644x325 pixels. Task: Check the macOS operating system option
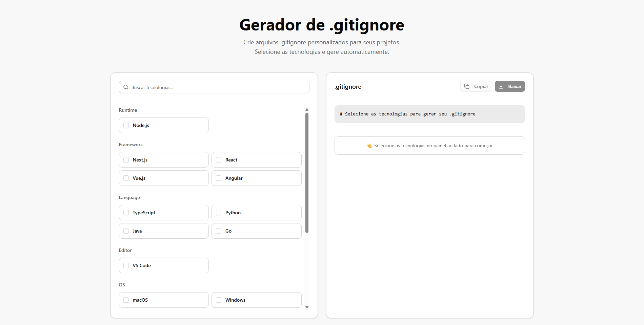pyautogui.click(x=126, y=300)
